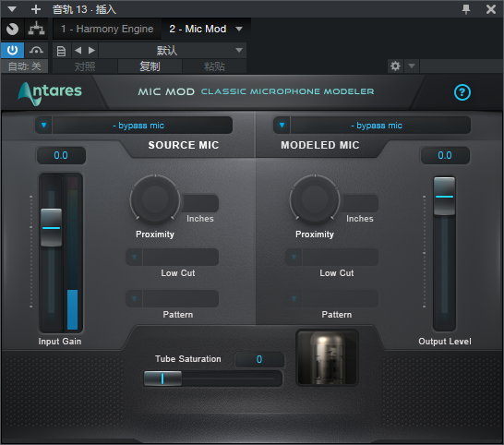The height and width of the screenshot is (445, 504).
Task: Open the routing/sidechain icon
Action: coord(36,29)
